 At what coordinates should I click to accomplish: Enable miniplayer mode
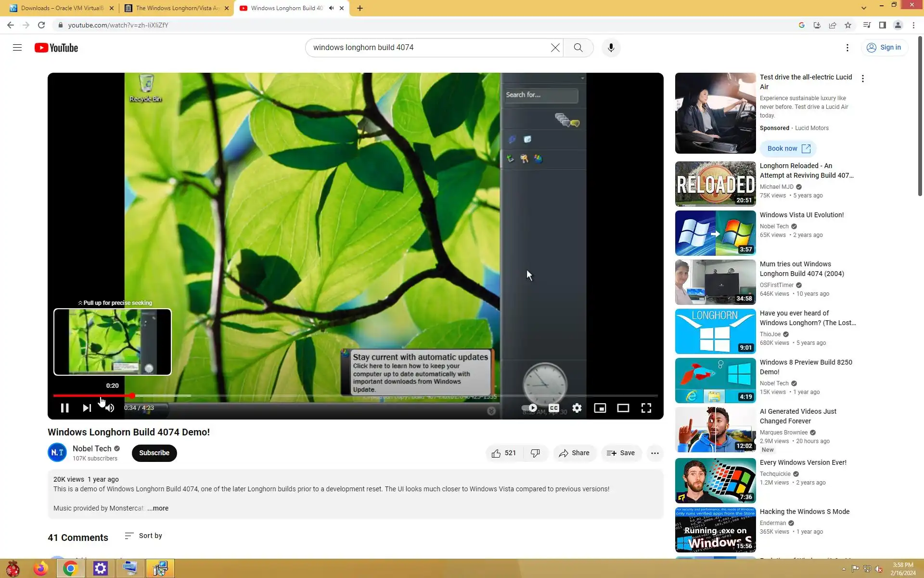coord(600,408)
